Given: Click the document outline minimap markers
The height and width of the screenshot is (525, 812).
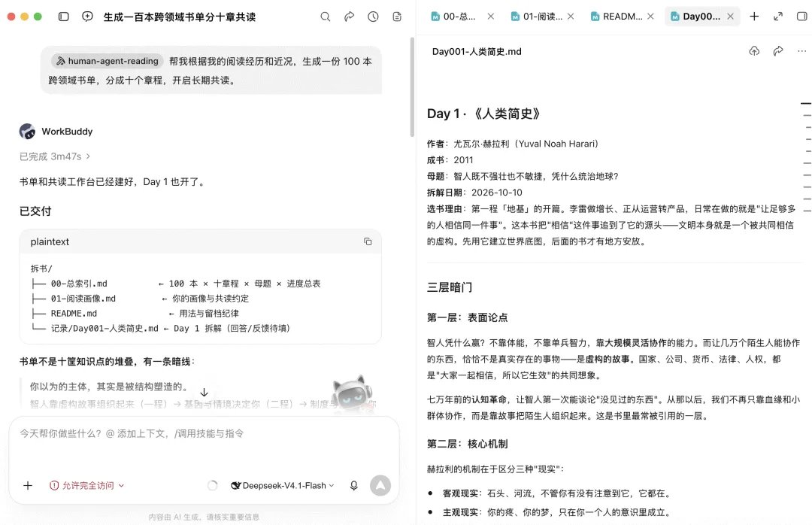Looking at the screenshot, I should tap(806, 157).
